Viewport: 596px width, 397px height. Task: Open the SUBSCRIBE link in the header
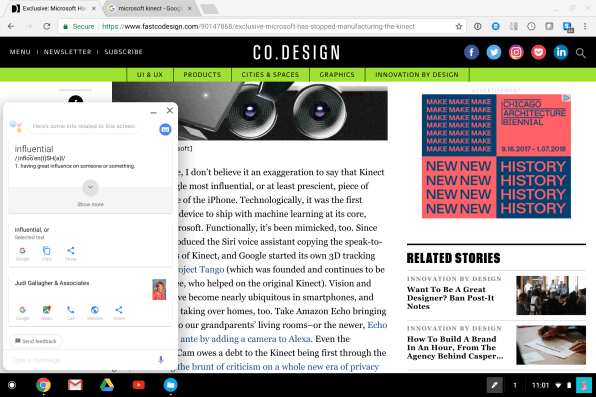pos(124,52)
